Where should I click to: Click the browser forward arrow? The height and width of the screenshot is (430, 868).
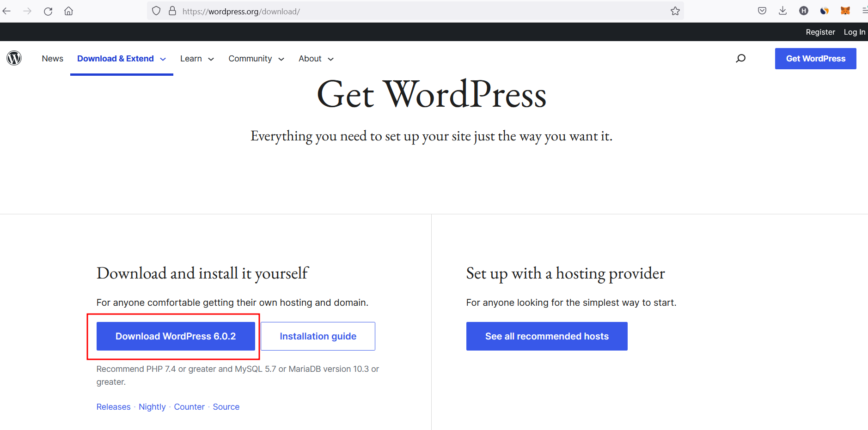pyautogui.click(x=27, y=11)
